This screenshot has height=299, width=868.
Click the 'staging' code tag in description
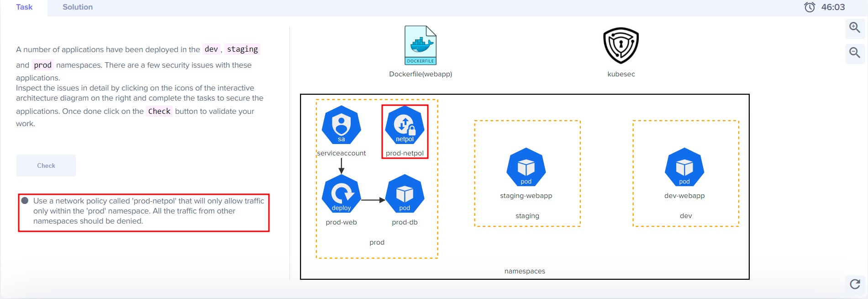click(242, 49)
